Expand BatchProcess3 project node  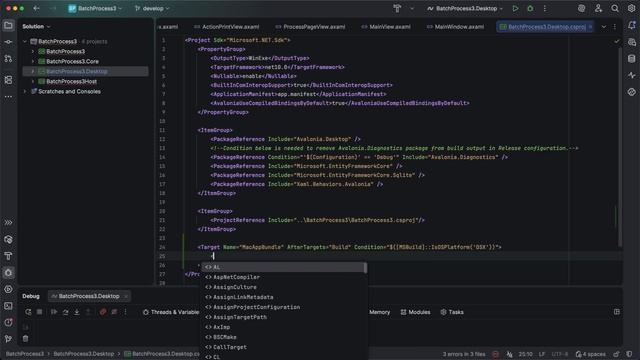(x=33, y=51)
